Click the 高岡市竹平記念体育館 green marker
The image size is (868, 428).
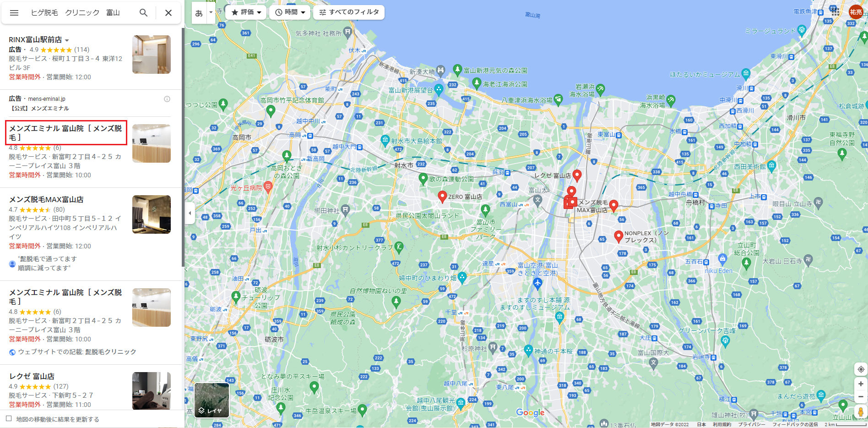pos(271,110)
